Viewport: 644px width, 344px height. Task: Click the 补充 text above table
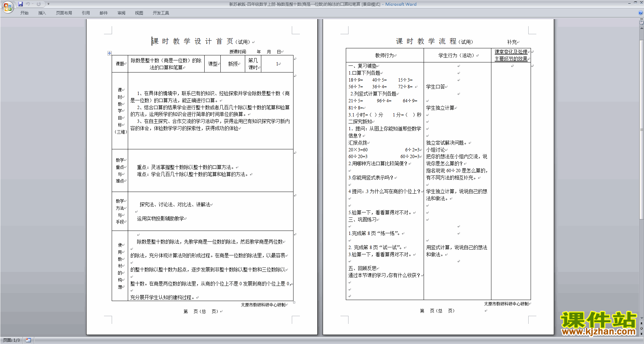(512, 42)
